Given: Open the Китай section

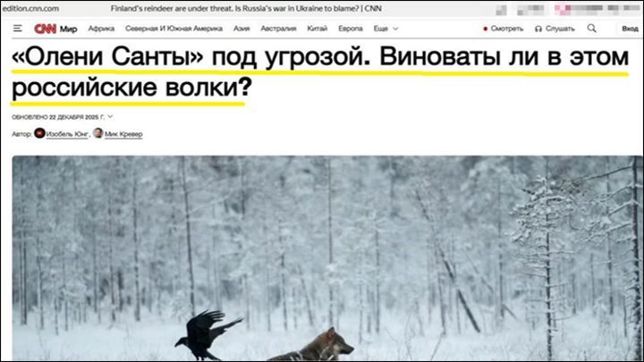Looking at the screenshot, I should 317,29.
